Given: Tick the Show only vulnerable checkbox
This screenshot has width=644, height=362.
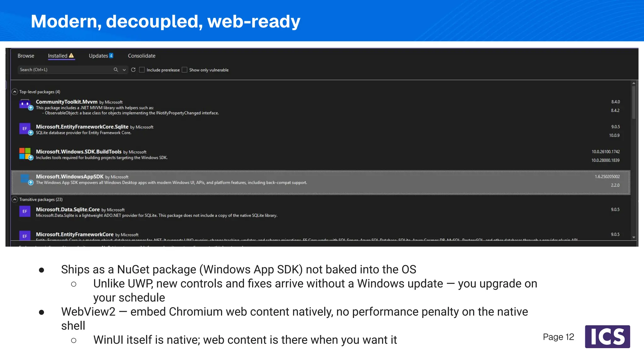Looking at the screenshot, I should click(x=185, y=70).
